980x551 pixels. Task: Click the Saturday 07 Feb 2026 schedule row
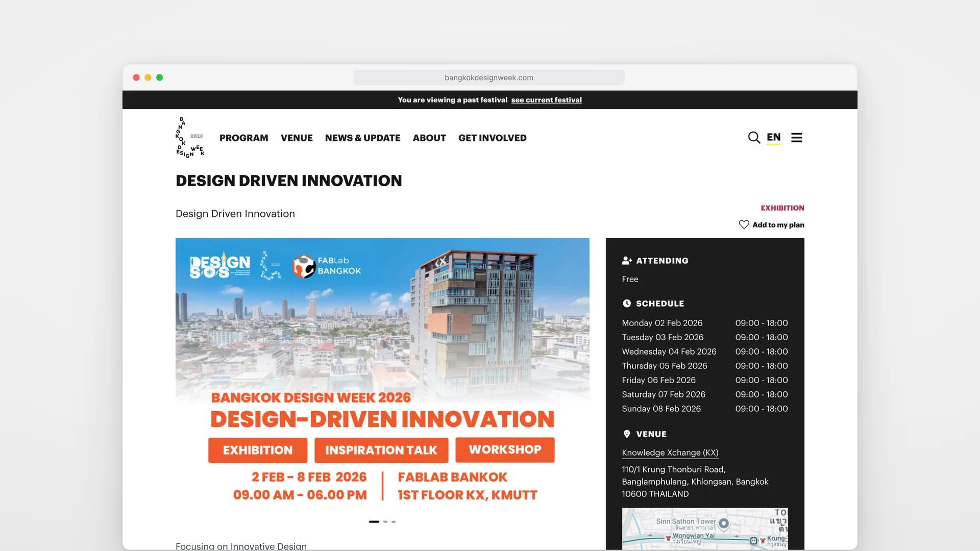click(x=705, y=394)
